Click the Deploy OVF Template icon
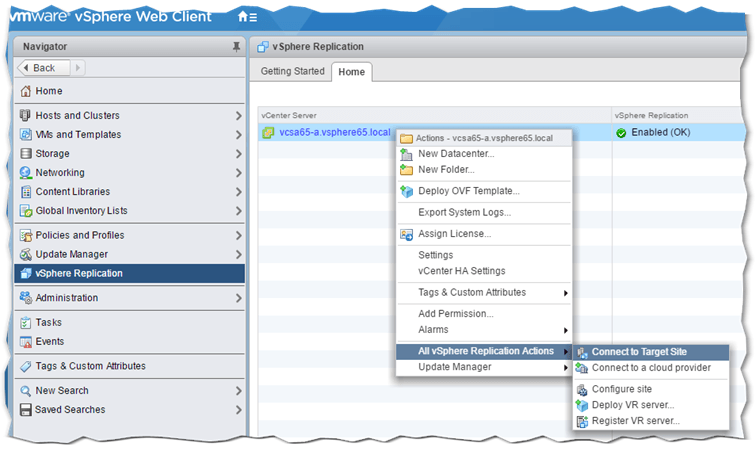This screenshot has height=451, width=756. point(406,191)
